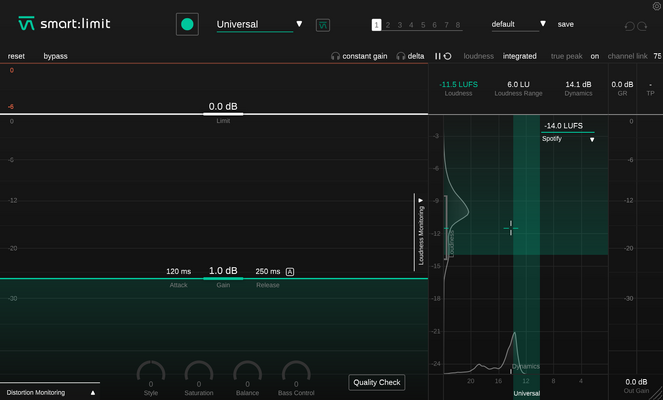
Task: Switch to state slot 3
Action: (400, 25)
